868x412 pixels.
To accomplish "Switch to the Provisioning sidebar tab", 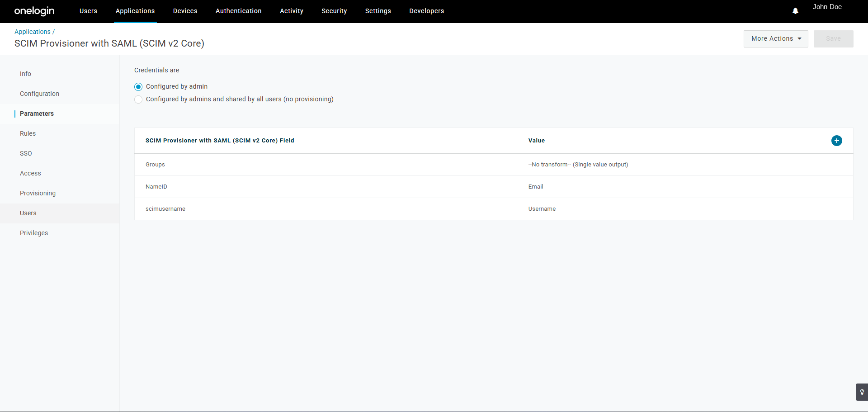I will [60, 193].
